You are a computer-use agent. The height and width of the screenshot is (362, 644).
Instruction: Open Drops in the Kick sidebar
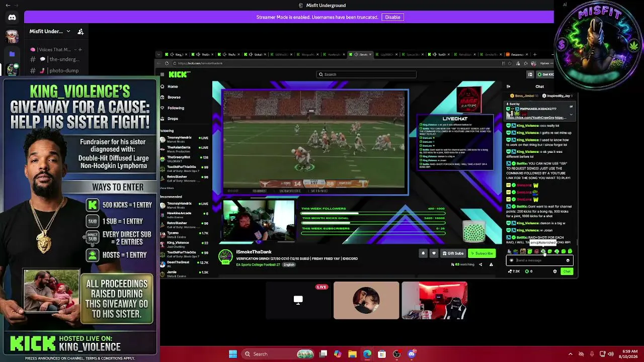173,119
